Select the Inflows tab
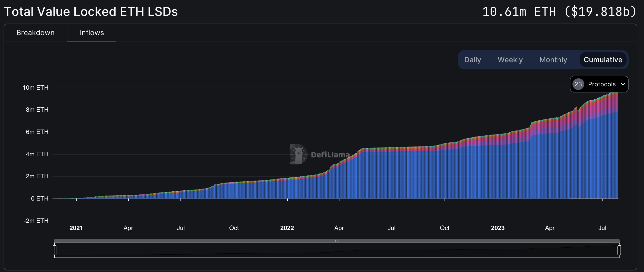Viewport: 644px width, 272px height. [x=92, y=33]
